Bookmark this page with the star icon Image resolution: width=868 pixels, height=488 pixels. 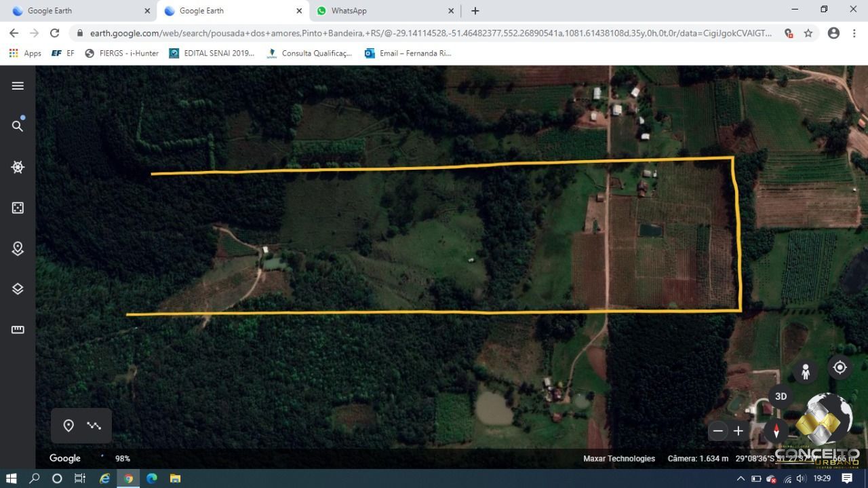click(x=808, y=33)
